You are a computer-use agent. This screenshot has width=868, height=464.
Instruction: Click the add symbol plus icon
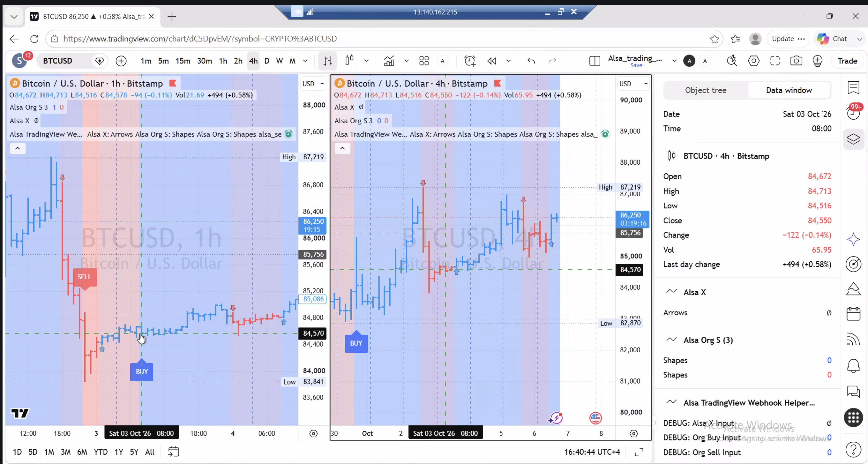point(121,61)
